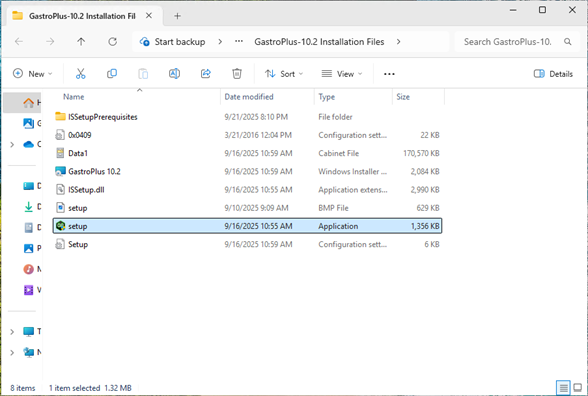Click the Rename icon in toolbar
Screen dimensions: 588x396
[x=174, y=74]
